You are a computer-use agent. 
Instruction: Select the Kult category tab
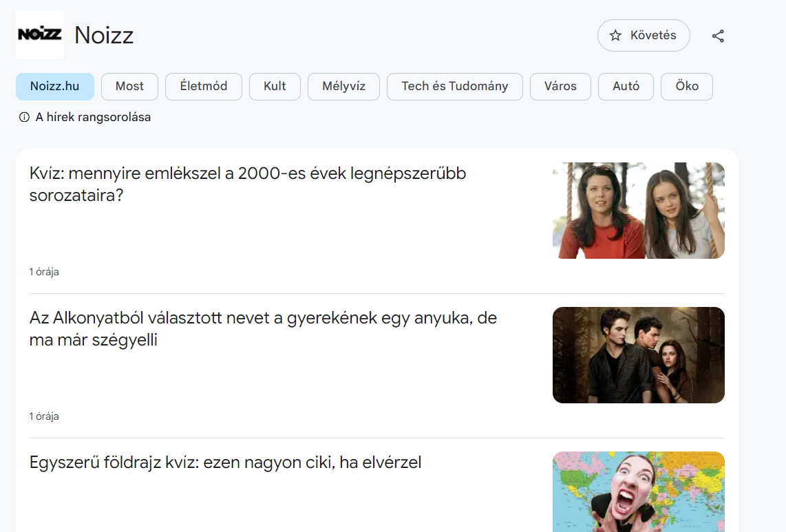(x=275, y=87)
